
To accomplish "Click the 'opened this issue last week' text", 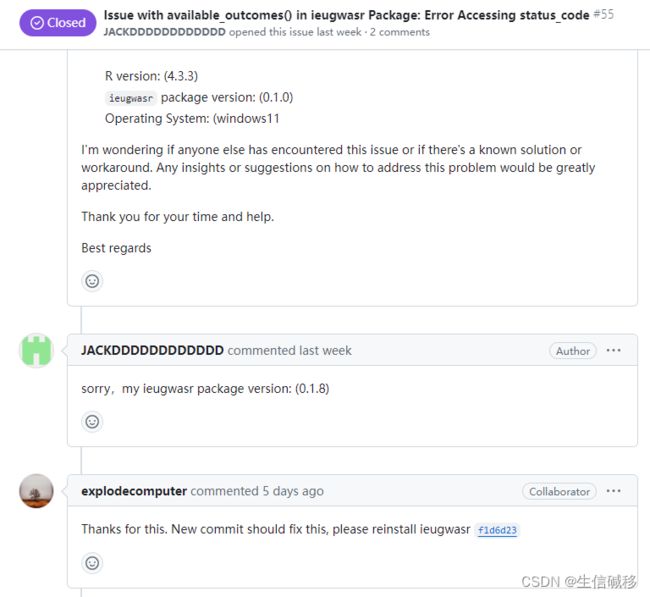I will 295,32.
